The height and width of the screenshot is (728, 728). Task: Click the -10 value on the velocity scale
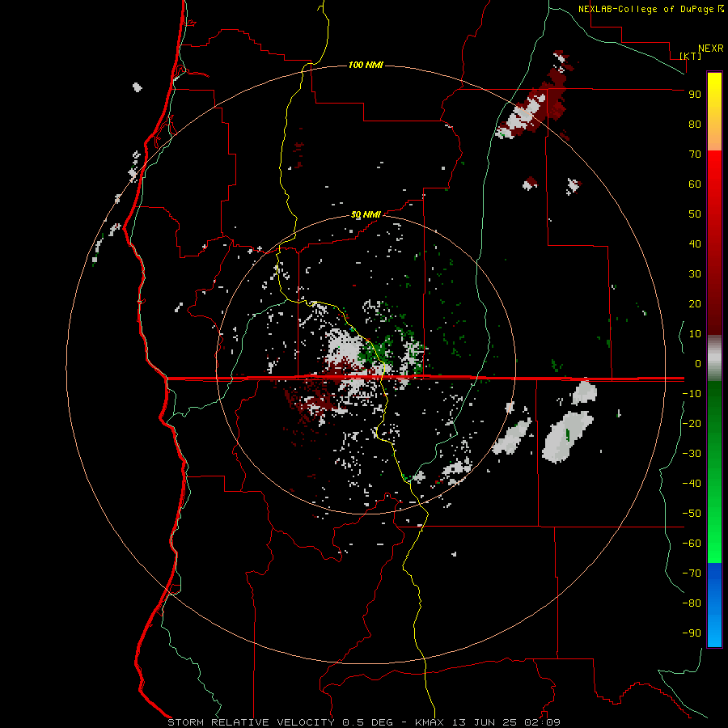692,394
